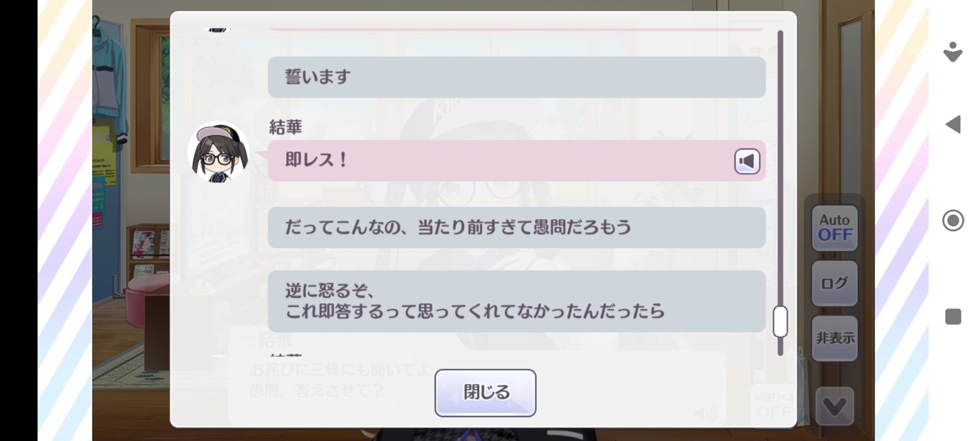The height and width of the screenshot is (441, 980).
Task: Tap the faded speaker icon in dialogue box
Action: [705, 413]
